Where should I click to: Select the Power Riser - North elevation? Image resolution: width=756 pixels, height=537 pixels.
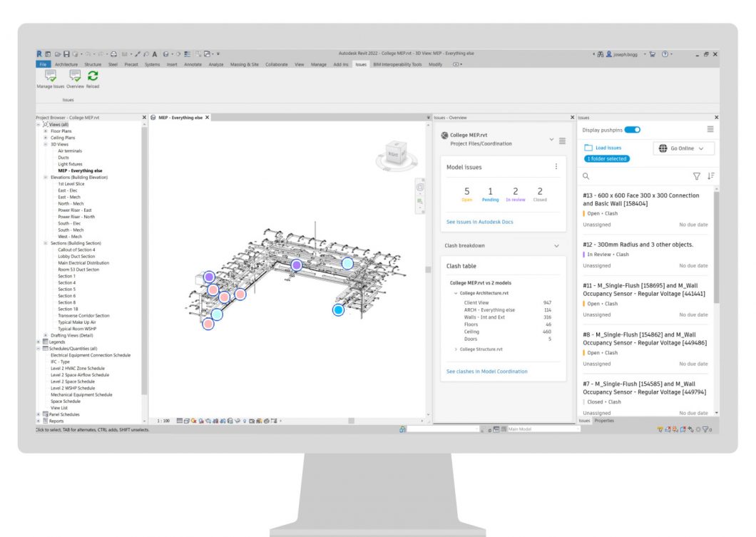(x=76, y=217)
